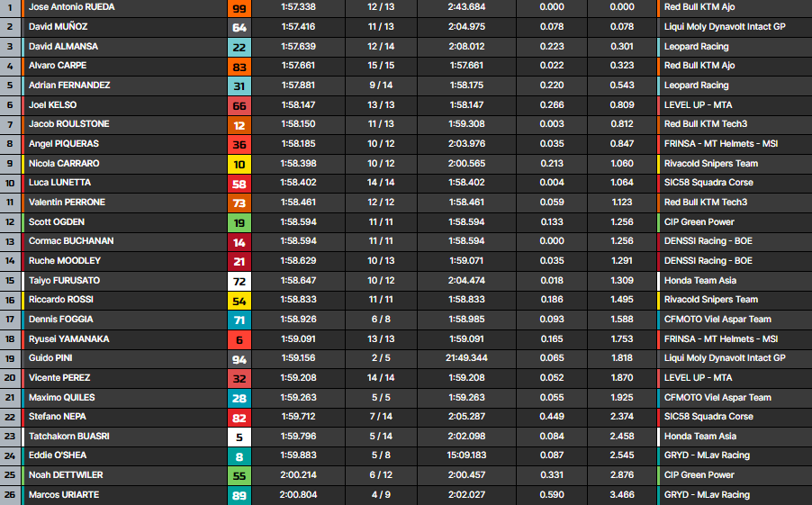Select Angel PIQUERAS in the standings
This screenshot has height=505, width=812.
64,144
